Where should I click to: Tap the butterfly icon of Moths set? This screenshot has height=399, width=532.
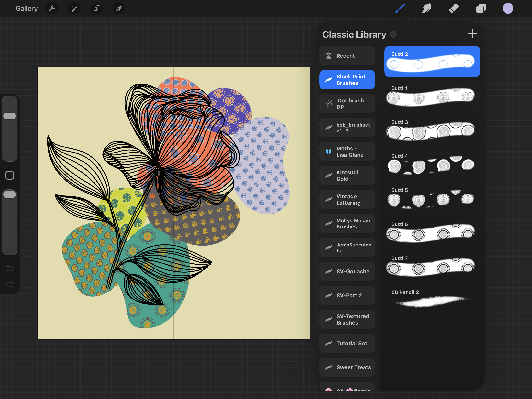[x=328, y=152]
